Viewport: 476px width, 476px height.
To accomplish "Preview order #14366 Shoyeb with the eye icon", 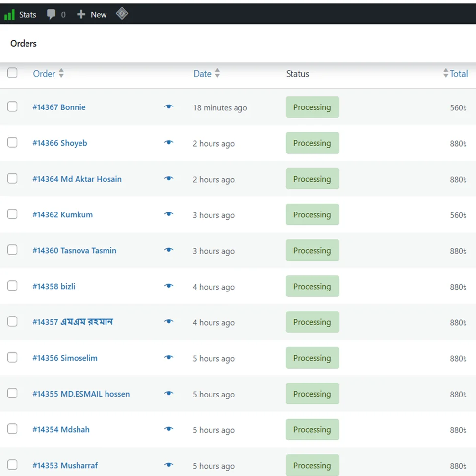I will [x=169, y=142].
